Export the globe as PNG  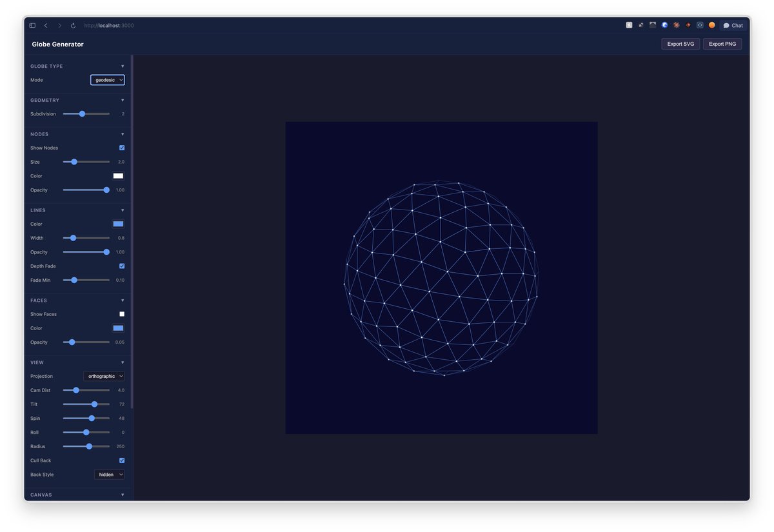pos(722,44)
